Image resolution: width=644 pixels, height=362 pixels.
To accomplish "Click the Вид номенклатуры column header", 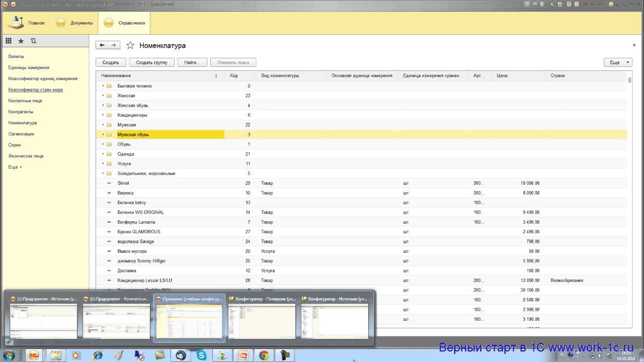I will [291, 76].
